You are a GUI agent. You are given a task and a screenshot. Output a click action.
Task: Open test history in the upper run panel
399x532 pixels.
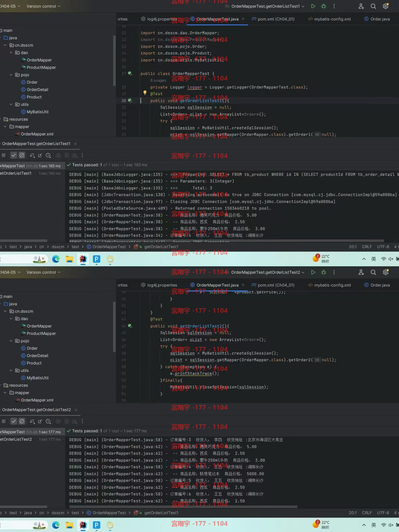(x=48, y=155)
